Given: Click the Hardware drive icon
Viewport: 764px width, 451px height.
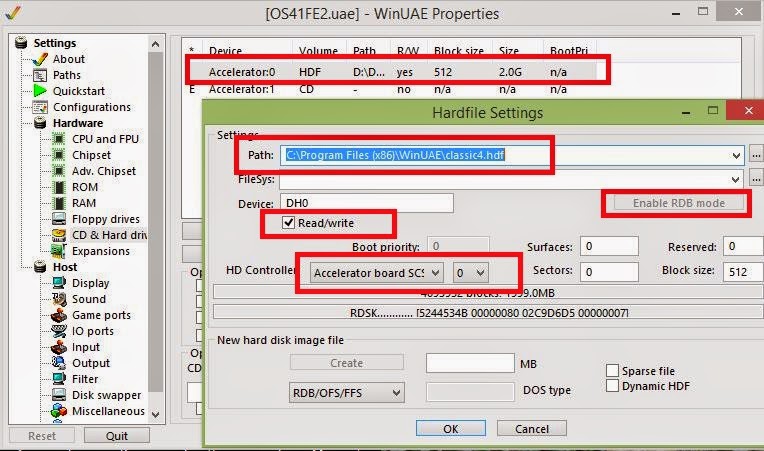Looking at the screenshot, I should [40, 123].
